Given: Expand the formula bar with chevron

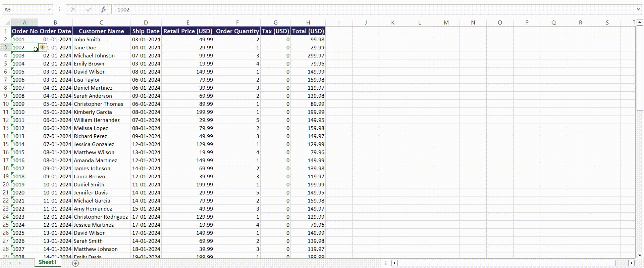Looking at the screenshot, I should click(638, 9).
